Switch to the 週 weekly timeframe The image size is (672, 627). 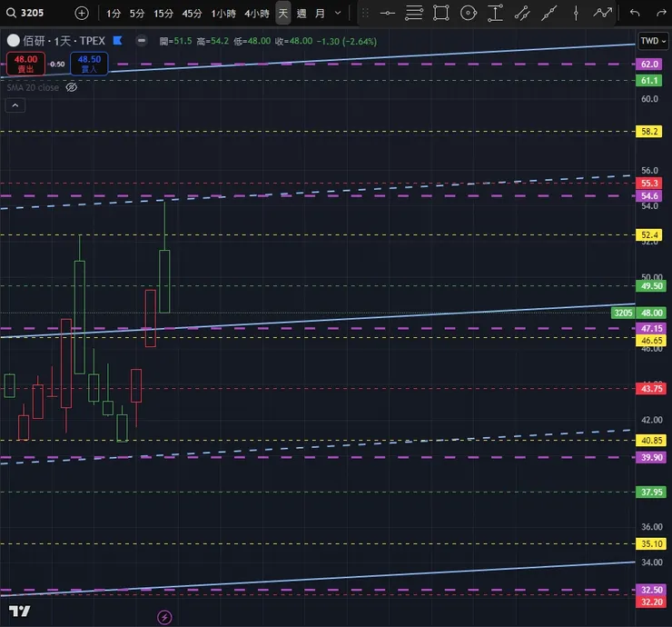(x=301, y=14)
